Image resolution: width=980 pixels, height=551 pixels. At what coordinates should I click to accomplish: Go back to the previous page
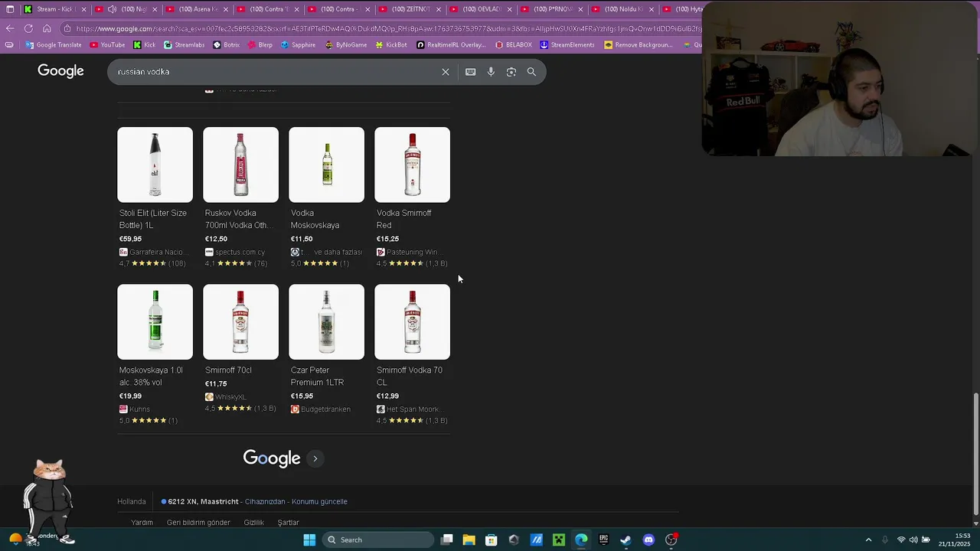pos(10,28)
